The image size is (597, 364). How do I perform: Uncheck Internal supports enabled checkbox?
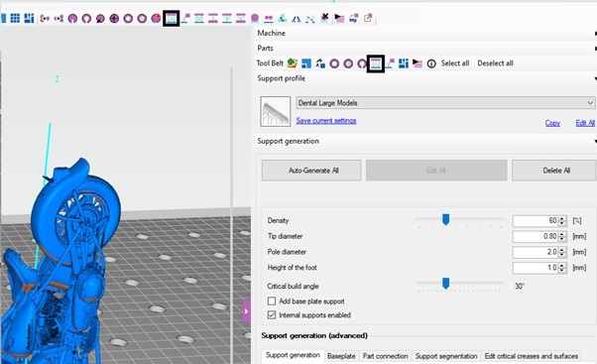(272, 314)
